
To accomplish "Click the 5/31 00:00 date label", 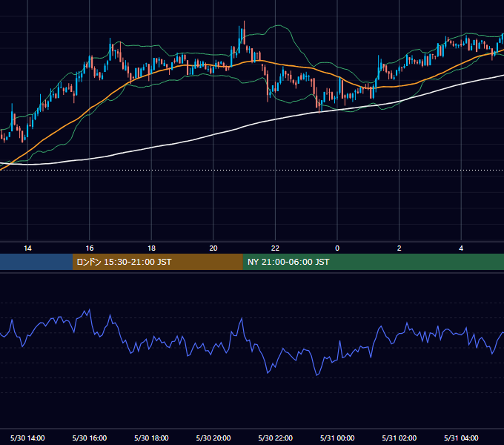I will pyautogui.click(x=337, y=438).
